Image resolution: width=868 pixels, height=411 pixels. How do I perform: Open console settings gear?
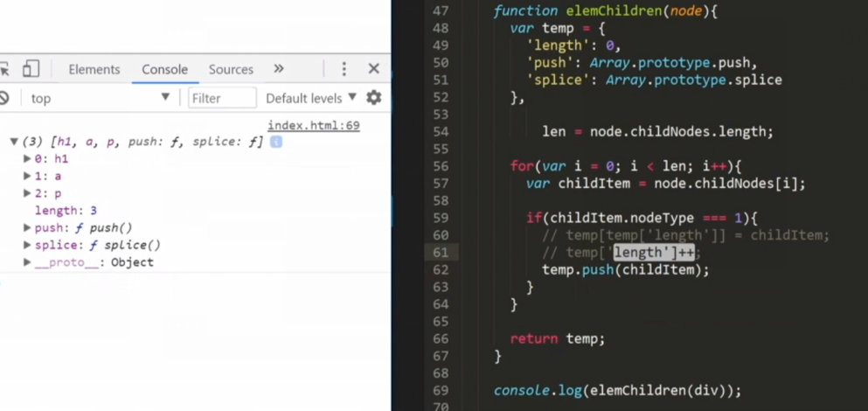tap(373, 98)
